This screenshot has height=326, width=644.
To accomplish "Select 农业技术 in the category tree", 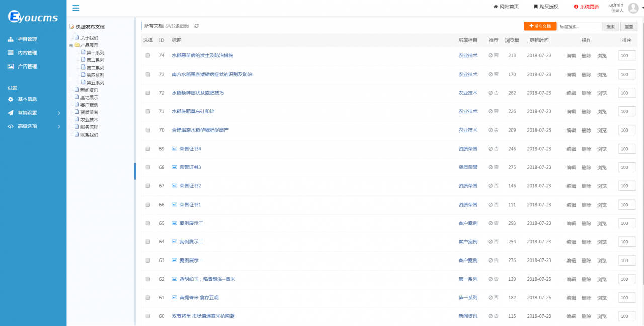I will (x=89, y=120).
